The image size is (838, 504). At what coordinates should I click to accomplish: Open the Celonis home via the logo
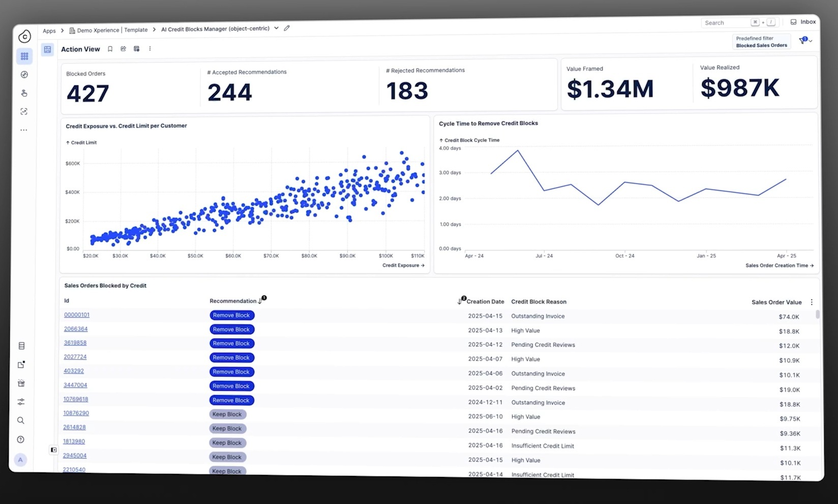pos(24,36)
